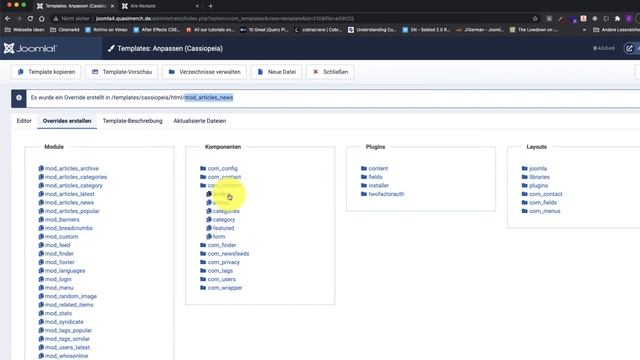640x360 pixels.
Task: Select the Overrides erstellen tab
Action: point(67,121)
